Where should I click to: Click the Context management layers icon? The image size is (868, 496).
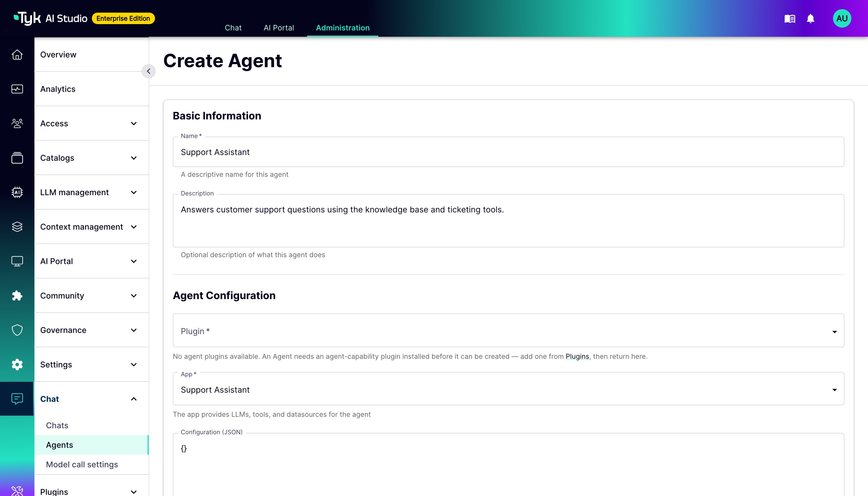pyautogui.click(x=17, y=226)
